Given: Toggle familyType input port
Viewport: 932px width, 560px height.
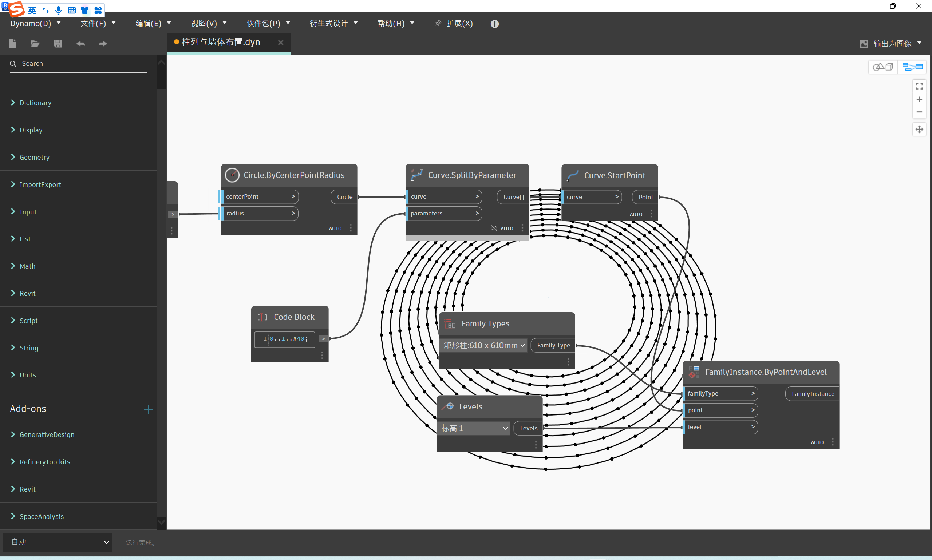Looking at the screenshot, I should [x=720, y=394].
